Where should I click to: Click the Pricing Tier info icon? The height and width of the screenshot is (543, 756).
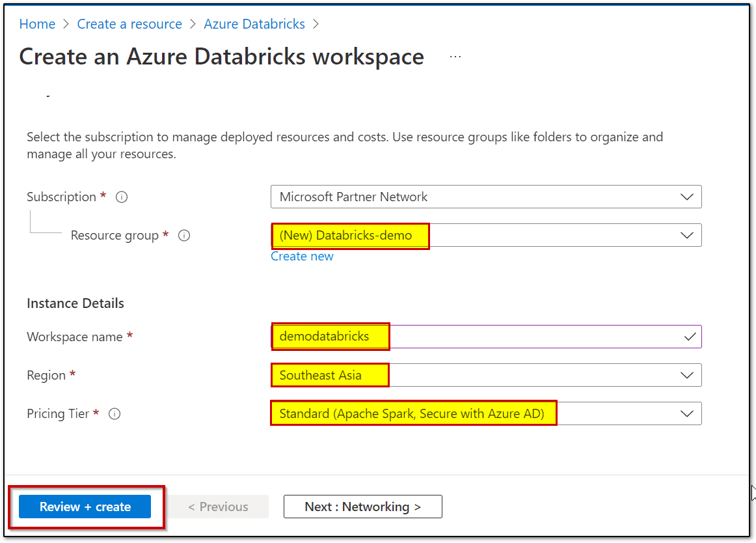point(115,413)
